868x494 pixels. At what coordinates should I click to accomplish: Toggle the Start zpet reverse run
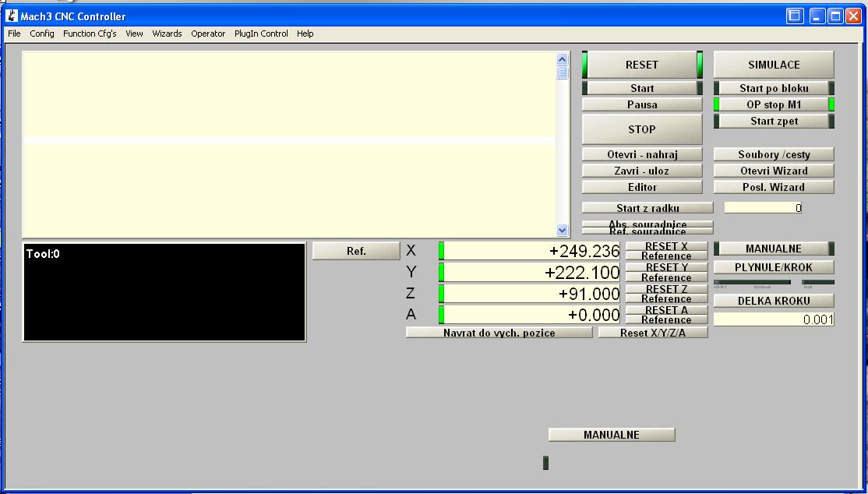coord(774,121)
